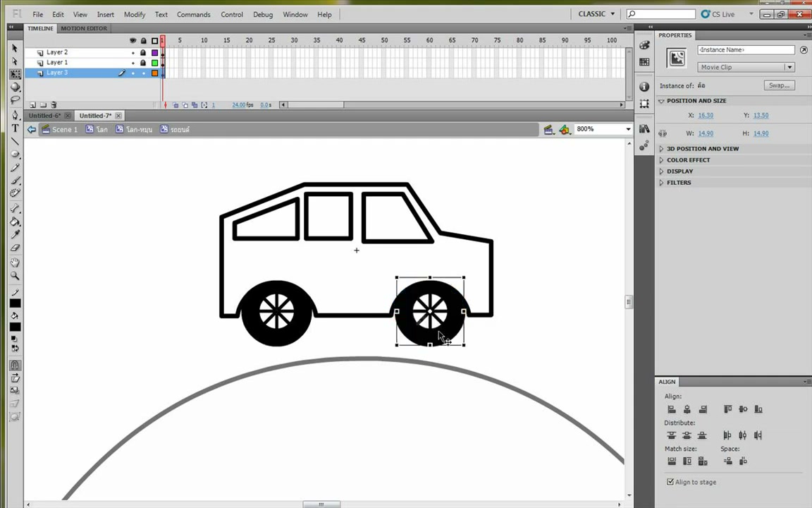
Task: Toggle Layer 3 visibility dot
Action: click(133, 73)
